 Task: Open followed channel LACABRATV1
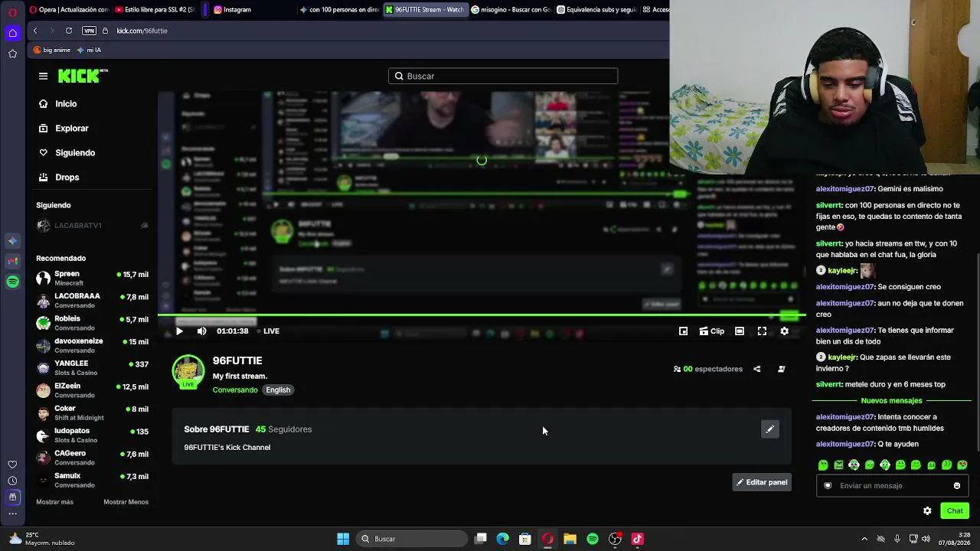click(93, 226)
